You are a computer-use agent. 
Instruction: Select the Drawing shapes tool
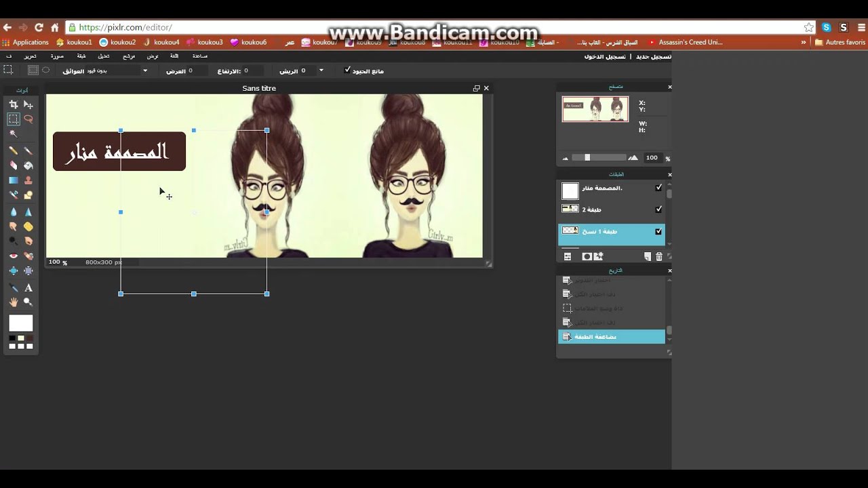28,195
